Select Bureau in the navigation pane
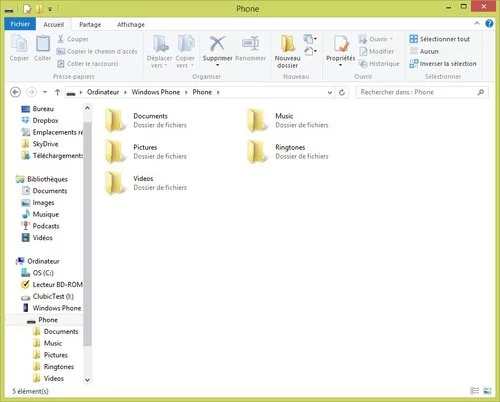The height and width of the screenshot is (402, 500). 37,109
